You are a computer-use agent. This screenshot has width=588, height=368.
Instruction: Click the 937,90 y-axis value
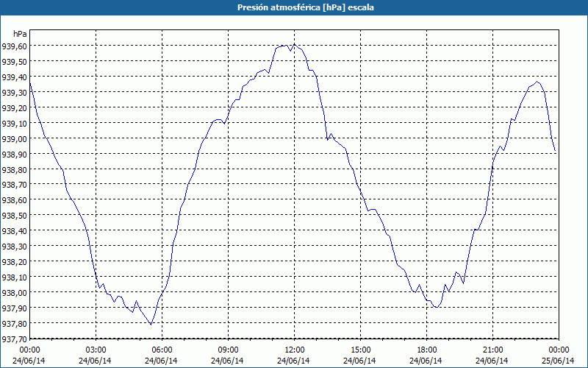point(14,308)
